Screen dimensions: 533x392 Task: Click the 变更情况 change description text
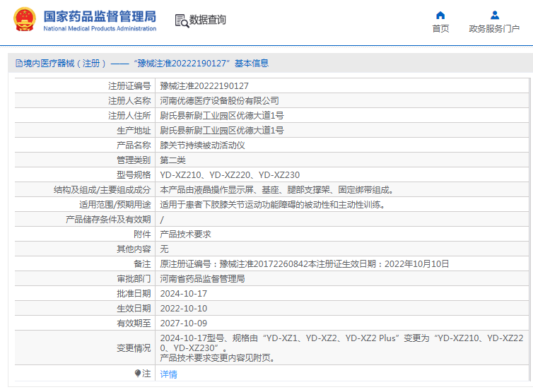[341, 348]
